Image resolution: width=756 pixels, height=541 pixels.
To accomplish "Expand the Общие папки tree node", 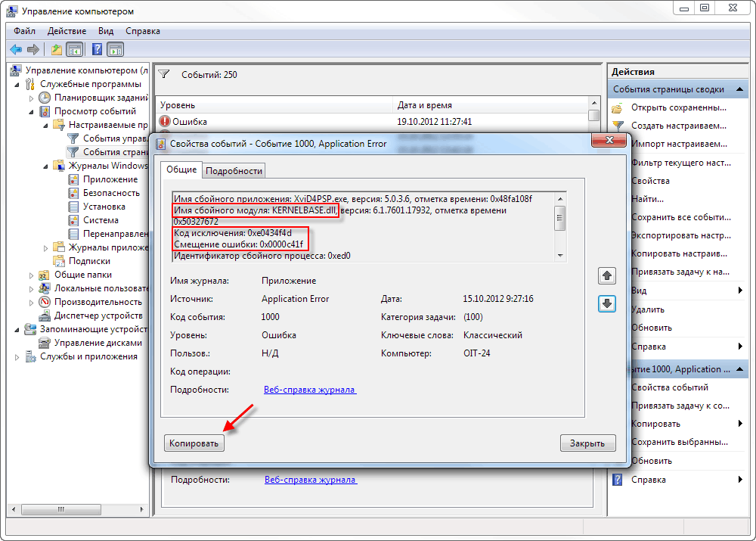I will point(32,275).
